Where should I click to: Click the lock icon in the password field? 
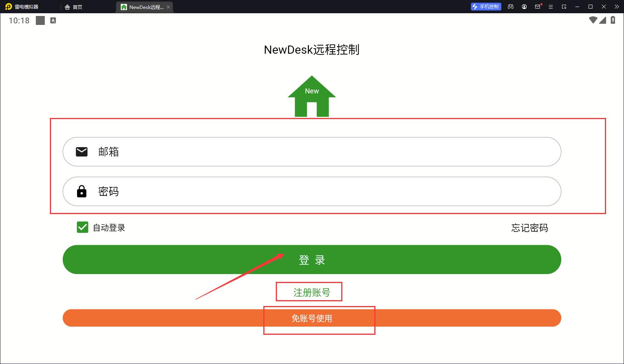pyautogui.click(x=81, y=191)
